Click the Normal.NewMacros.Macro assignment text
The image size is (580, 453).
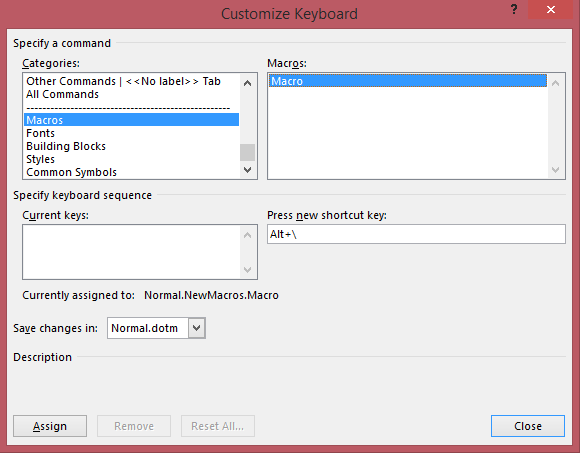[x=211, y=295]
